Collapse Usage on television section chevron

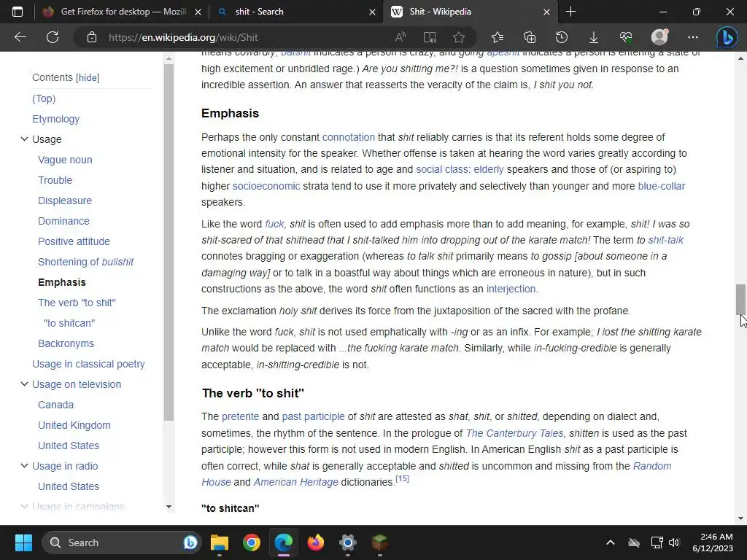coord(24,384)
